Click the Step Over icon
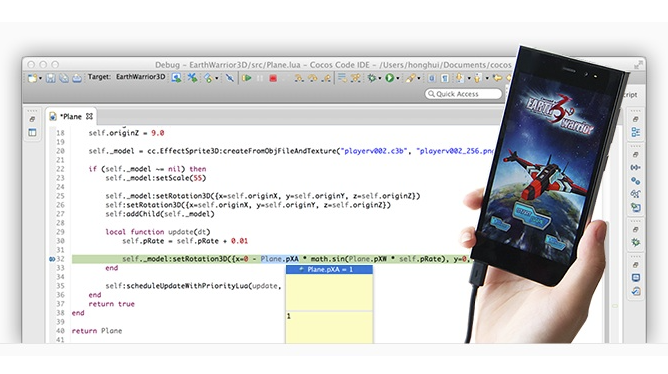Viewport: 668px width, 374px height. coord(313,78)
